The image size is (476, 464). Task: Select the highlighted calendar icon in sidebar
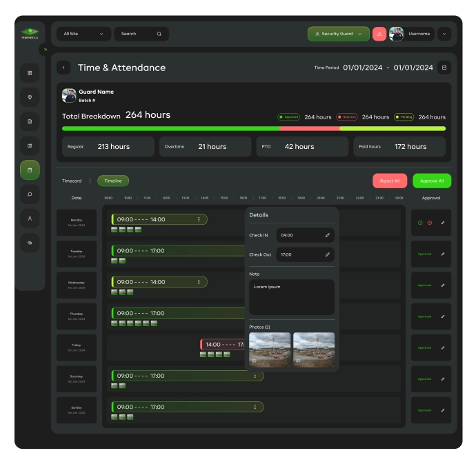click(30, 170)
